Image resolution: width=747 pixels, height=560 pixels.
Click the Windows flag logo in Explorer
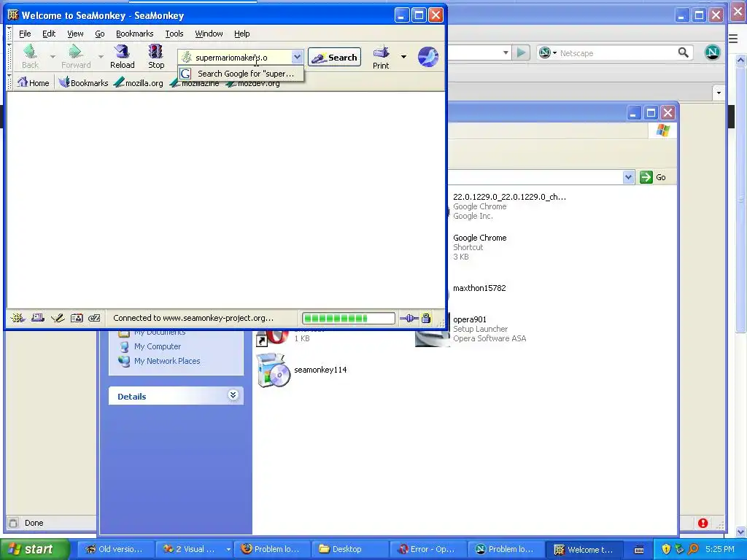pyautogui.click(x=662, y=131)
